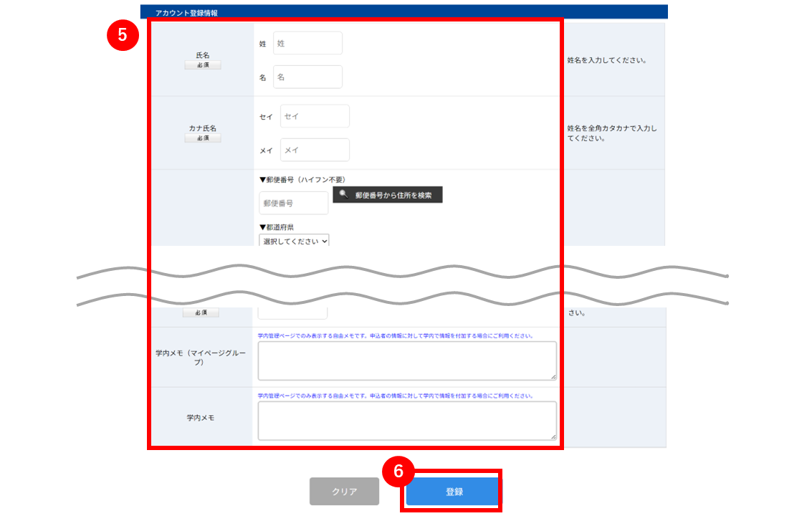812x516 pixels.
Task: Focus the メイ katakana input field
Action: [x=315, y=150]
